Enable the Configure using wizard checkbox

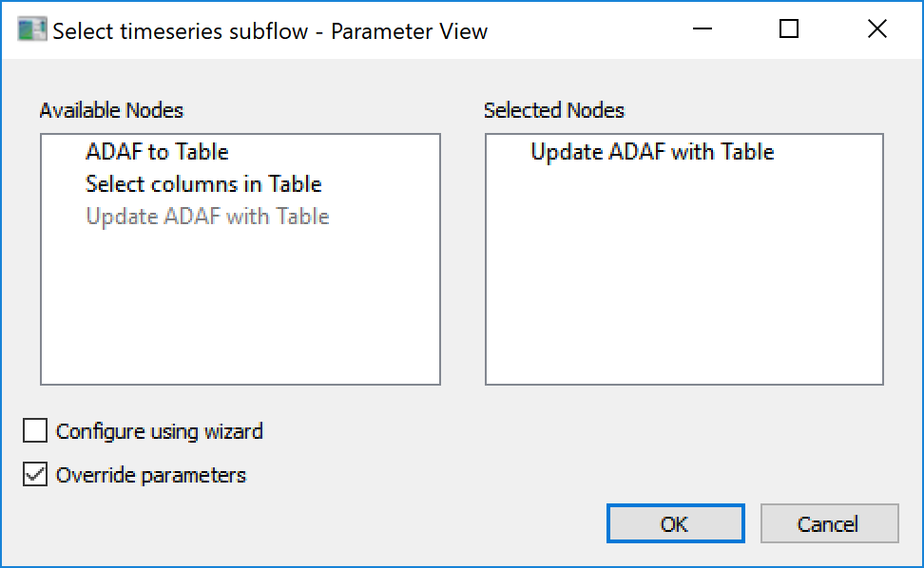point(35,431)
